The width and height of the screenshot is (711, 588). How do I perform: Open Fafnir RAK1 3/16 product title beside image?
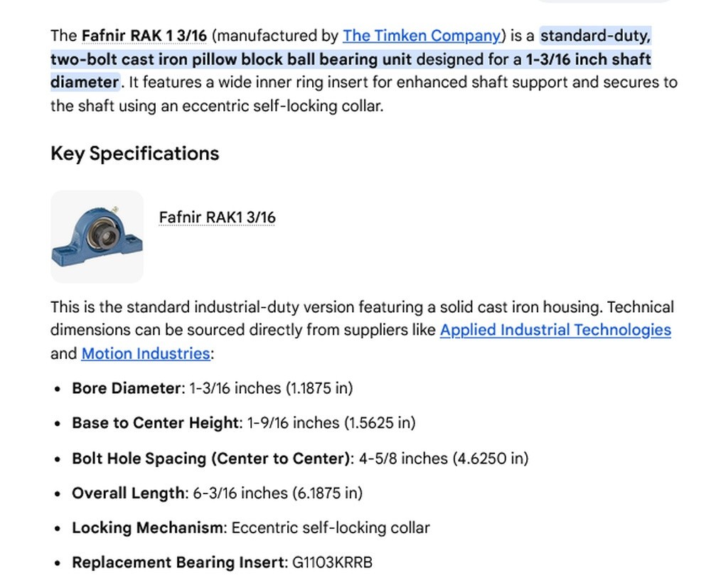click(217, 217)
